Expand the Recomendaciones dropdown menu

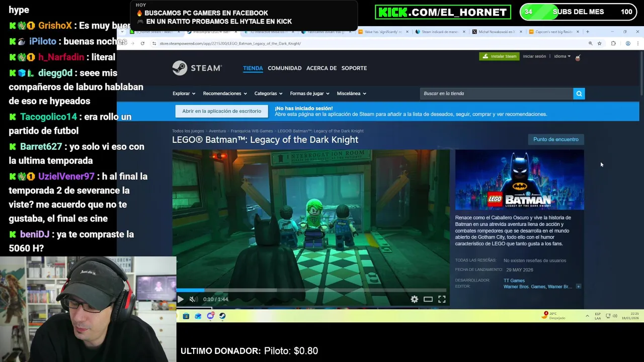click(225, 94)
